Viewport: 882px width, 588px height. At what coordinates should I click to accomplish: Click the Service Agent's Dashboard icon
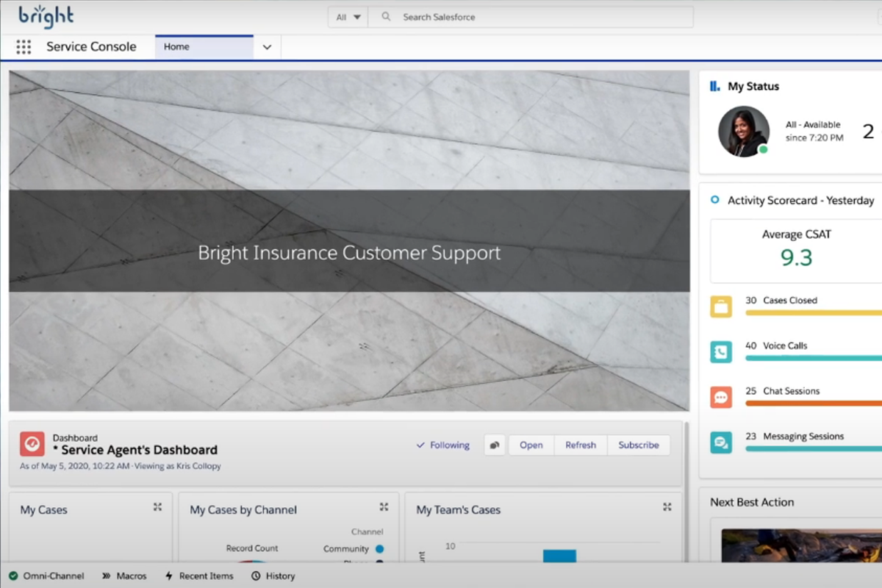pyautogui.click(x=32, y=444)
